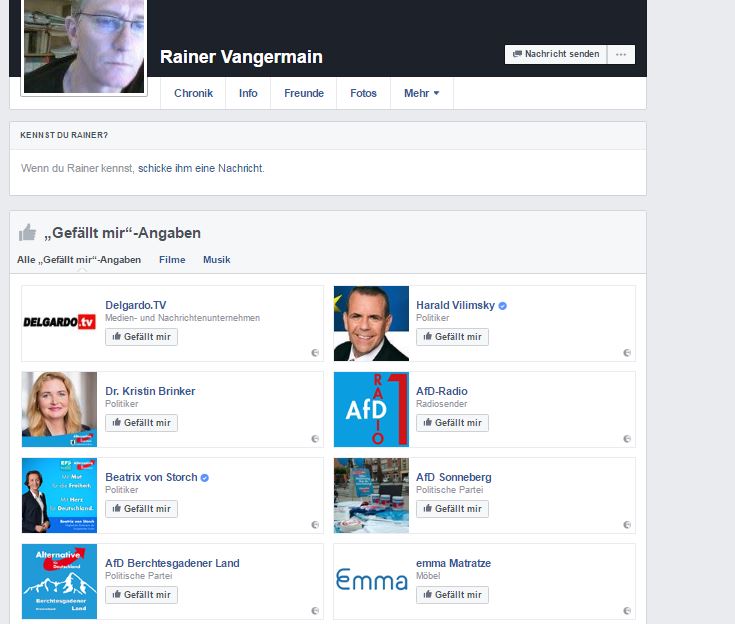Click globe icon on Dr. Kristin Brinker card

(315, 438)
